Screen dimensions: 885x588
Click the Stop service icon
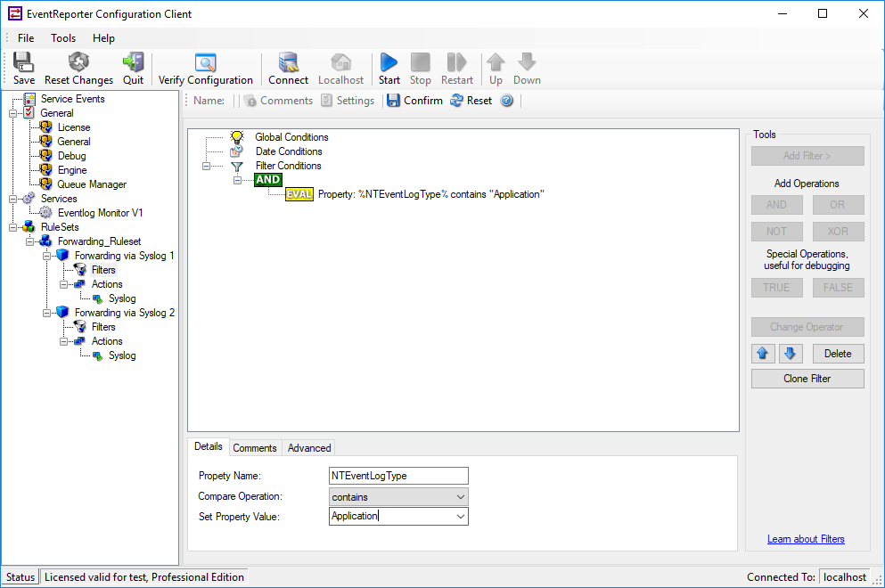click(420, 62)
